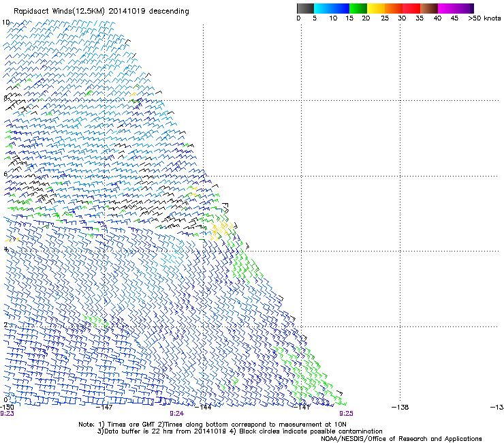This screenshot has height=443, width=504.
Task: Click the red 30-35 knots color band
Action: pos(411,8)
